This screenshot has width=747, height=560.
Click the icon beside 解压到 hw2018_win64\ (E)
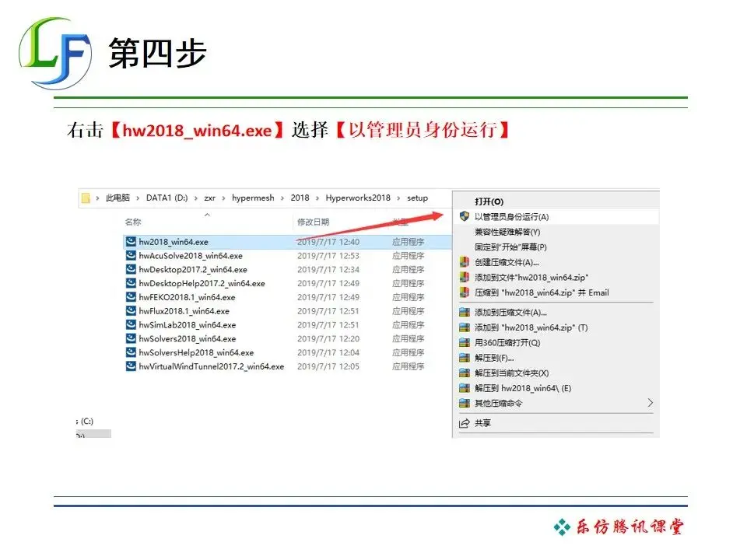click(x=465, y=388)
